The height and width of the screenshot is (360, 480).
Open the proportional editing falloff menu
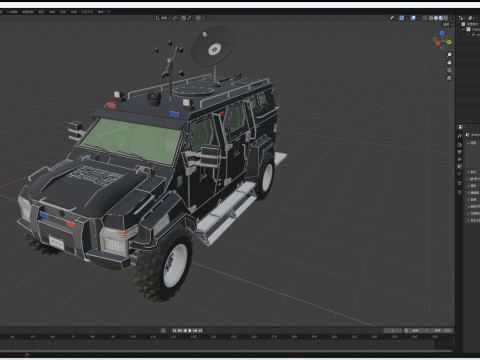pos(203,18)
